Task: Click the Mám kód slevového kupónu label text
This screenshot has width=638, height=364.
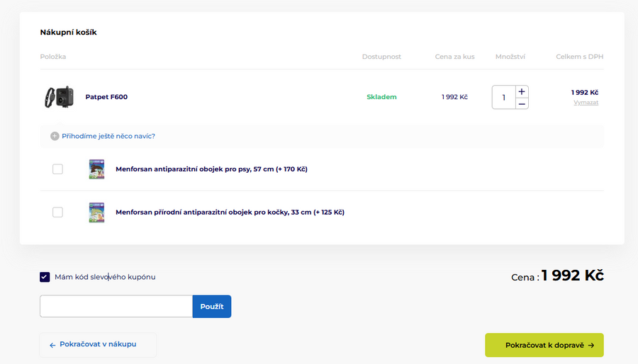Action: coord(105,277)
